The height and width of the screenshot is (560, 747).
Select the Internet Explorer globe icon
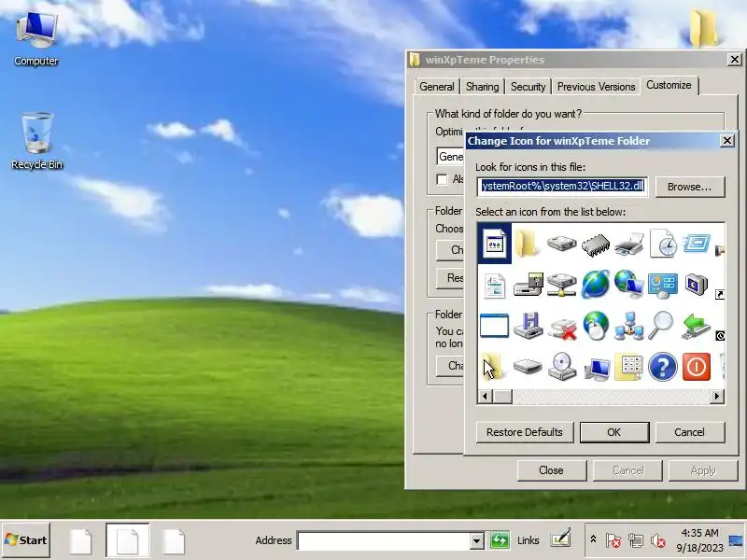pos(595,285)
